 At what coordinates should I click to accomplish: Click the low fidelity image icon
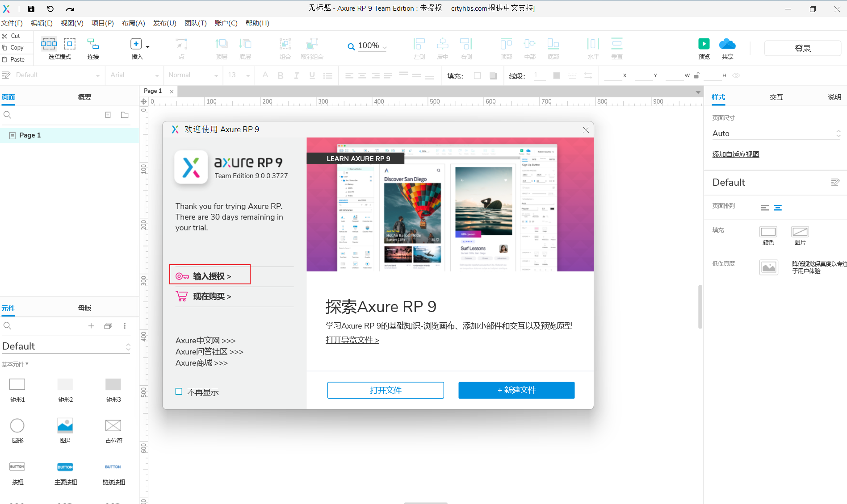(769, 267)
